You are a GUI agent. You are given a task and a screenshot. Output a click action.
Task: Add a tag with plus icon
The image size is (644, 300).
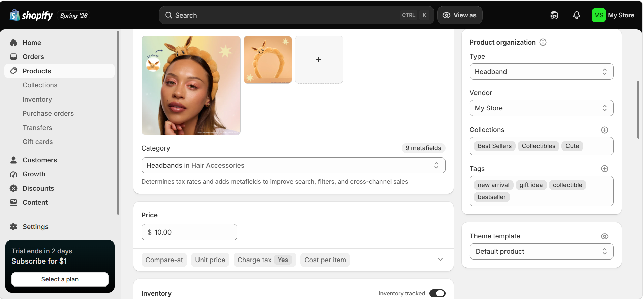click(x=605, y=169)
